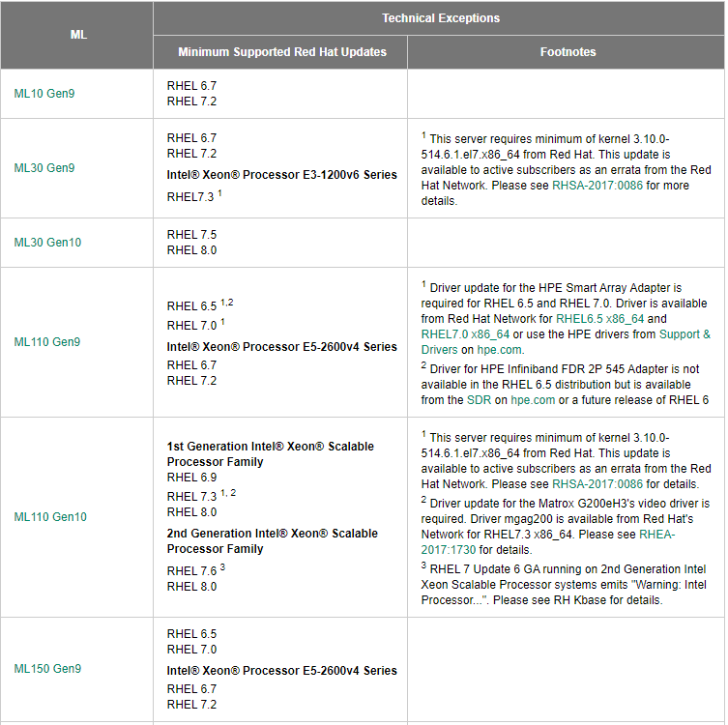The width and height of the screenshot is (728, 725).
Task: Follow the RHEL7.0 x86_64 driver link
Action: point(465,334)
